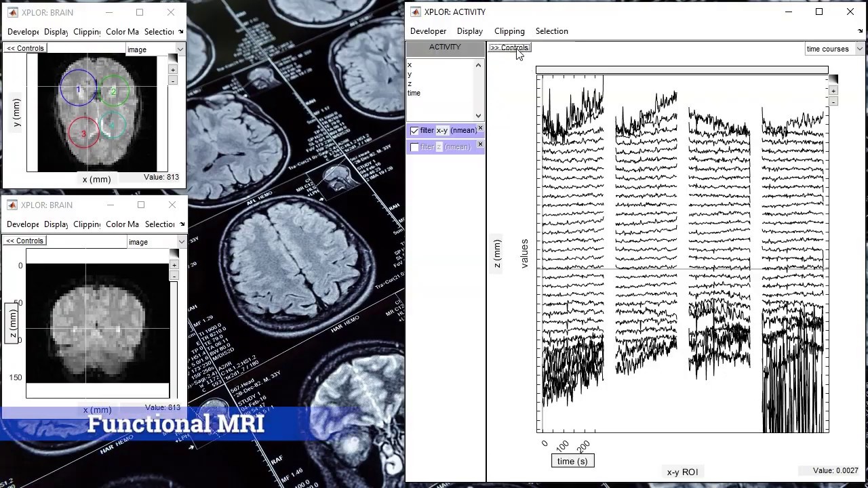Open Clipping menu in XPLOR: ACTIVITY window
868x488 pixels.
[509, 31]
